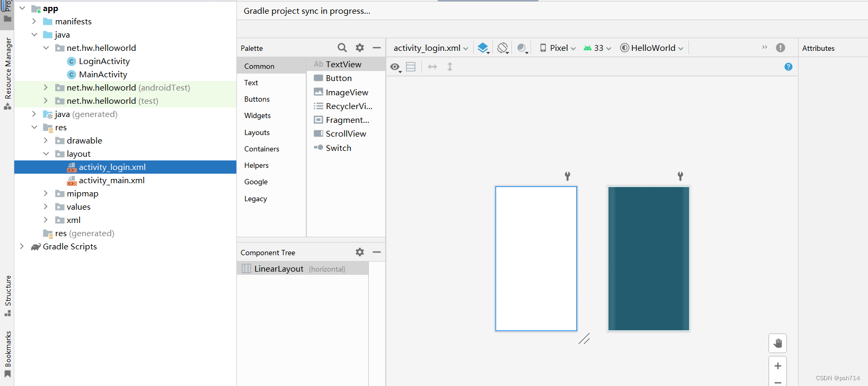Viewport: 868px width, 386px height.
Task: Minimize the Component Tree panel
Action: [377, 252]
